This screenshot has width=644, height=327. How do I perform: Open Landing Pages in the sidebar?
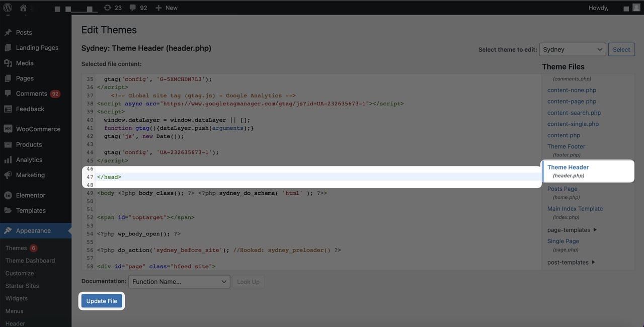tap(37, 47)
